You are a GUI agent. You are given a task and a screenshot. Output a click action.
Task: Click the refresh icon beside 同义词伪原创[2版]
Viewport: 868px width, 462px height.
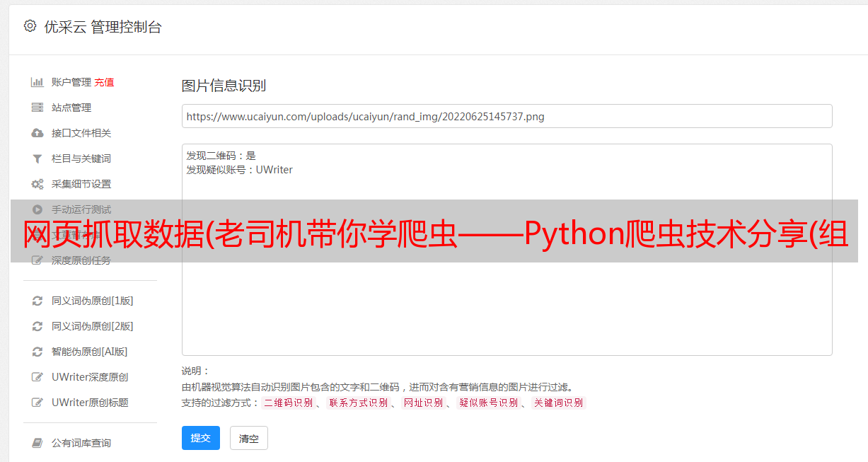point(37,326)
